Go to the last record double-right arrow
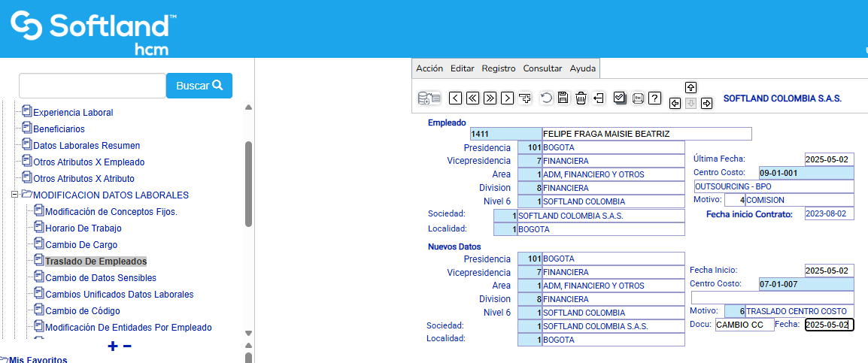Image resolution: width=868 pixels, height=363 pixels. point(490,98)
